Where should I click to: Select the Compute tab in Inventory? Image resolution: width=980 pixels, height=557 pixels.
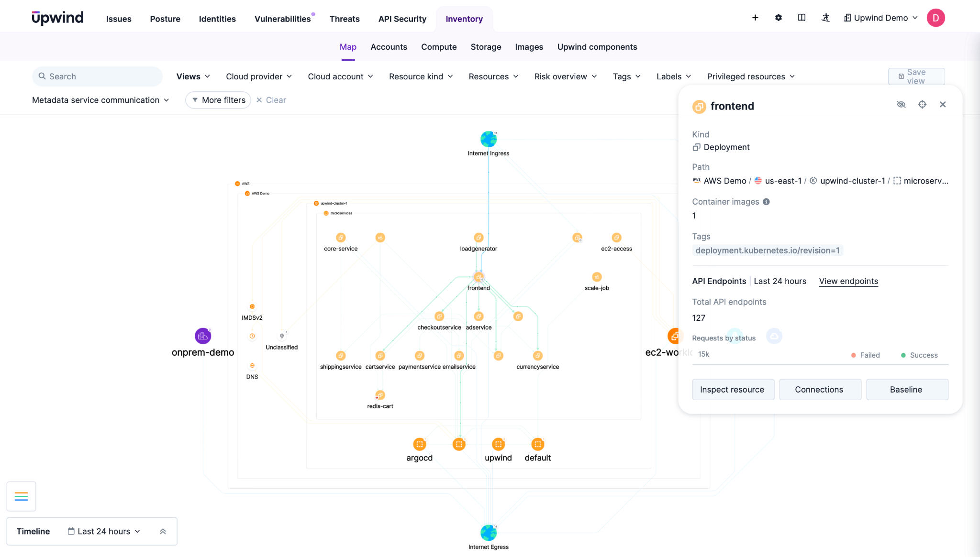pyautogui.click(x=439, y=47)
